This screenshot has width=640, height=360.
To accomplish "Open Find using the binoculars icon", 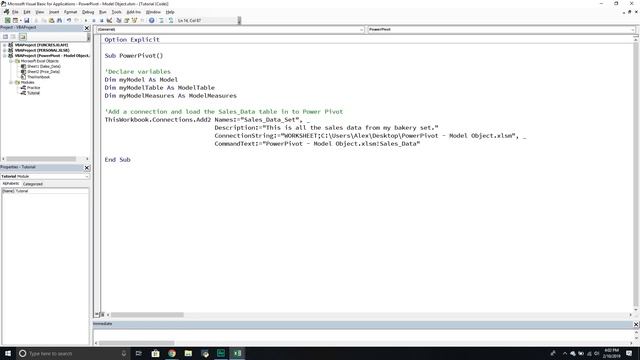I will [60, 20].
